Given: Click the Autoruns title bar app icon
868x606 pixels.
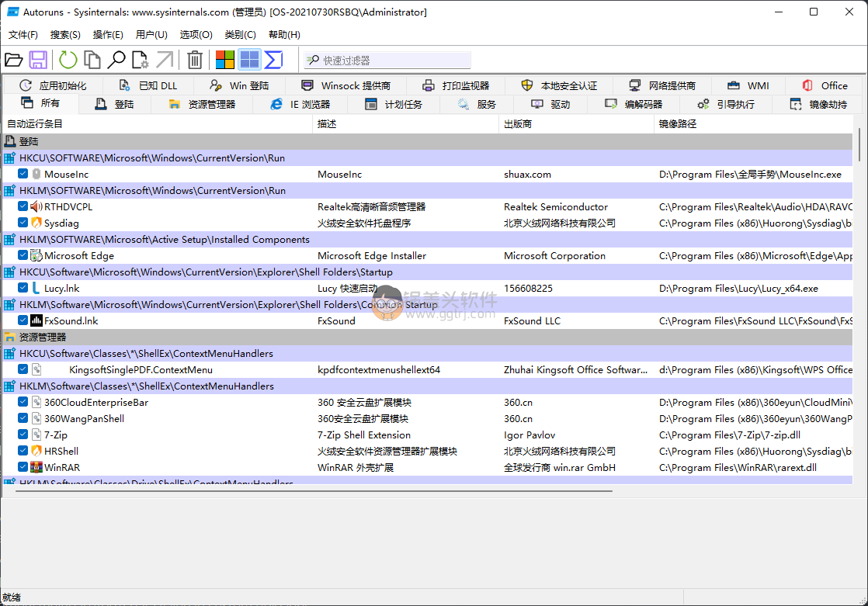Looking at the screenshot, I should click(x=12, y=12).
